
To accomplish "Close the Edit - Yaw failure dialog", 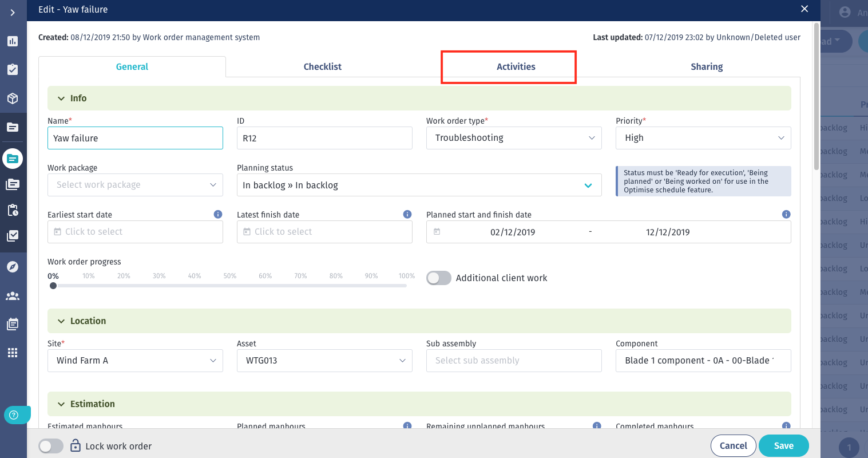I will (804, 9).
